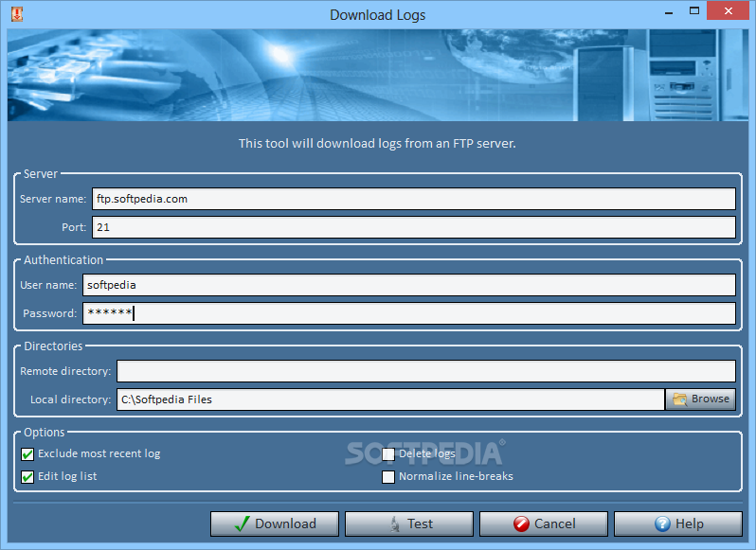Viewport: 756px width, 550px height.
Task: Click the green checkmark icon on Download button
Action: click(242, 524)
